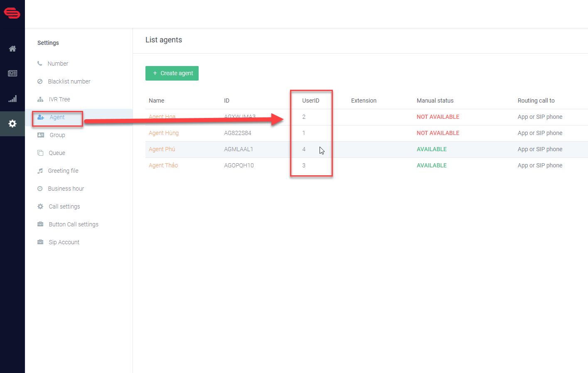Screen dimensions: 588x373
Task: Select the settings gear icon in sidebar
Action: pyautogui.click(x=12, y=123)
